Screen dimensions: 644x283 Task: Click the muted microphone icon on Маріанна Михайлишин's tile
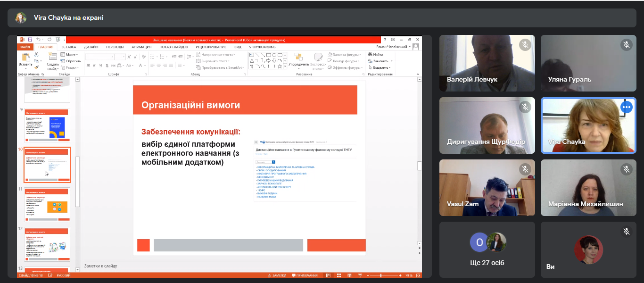tap(626, 169)
